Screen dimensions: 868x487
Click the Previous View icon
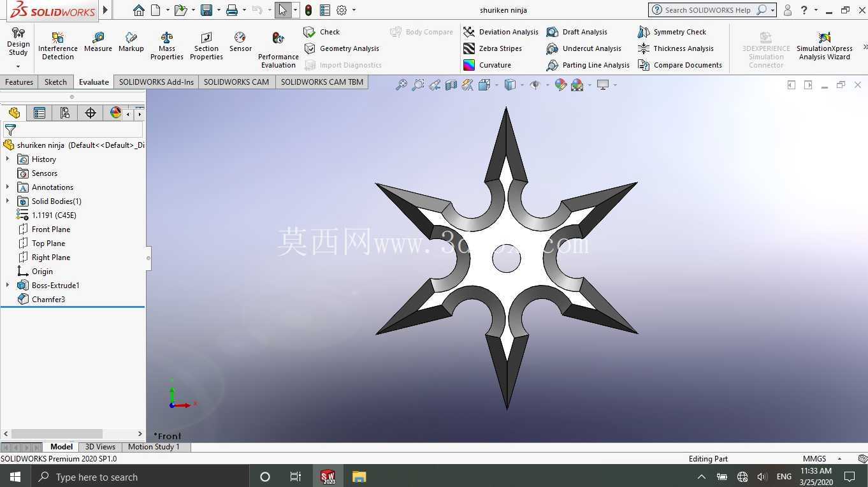point(435,85)
